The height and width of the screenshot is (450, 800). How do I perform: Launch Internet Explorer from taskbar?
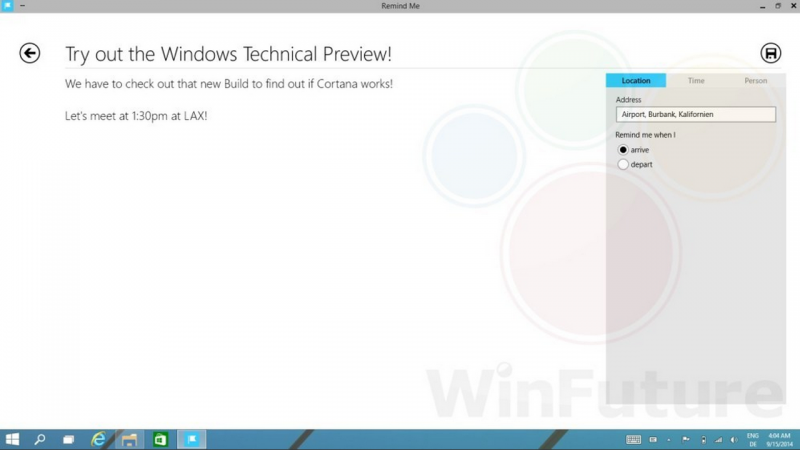98,439
